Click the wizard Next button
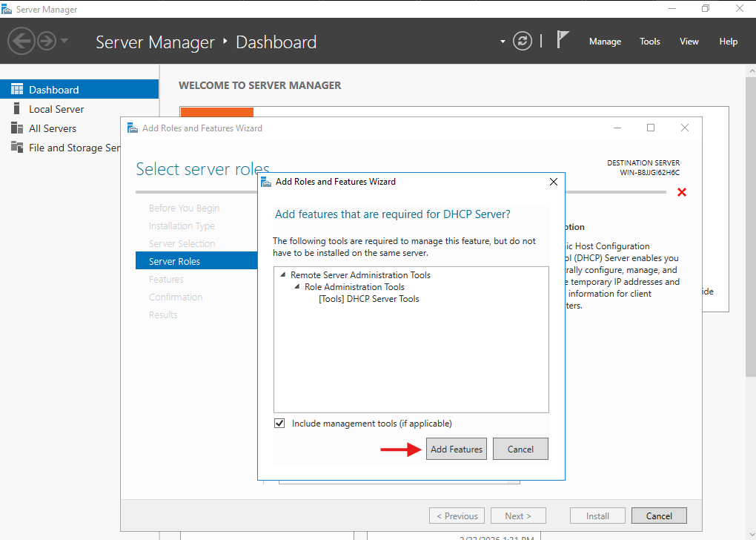 point(518,516)
